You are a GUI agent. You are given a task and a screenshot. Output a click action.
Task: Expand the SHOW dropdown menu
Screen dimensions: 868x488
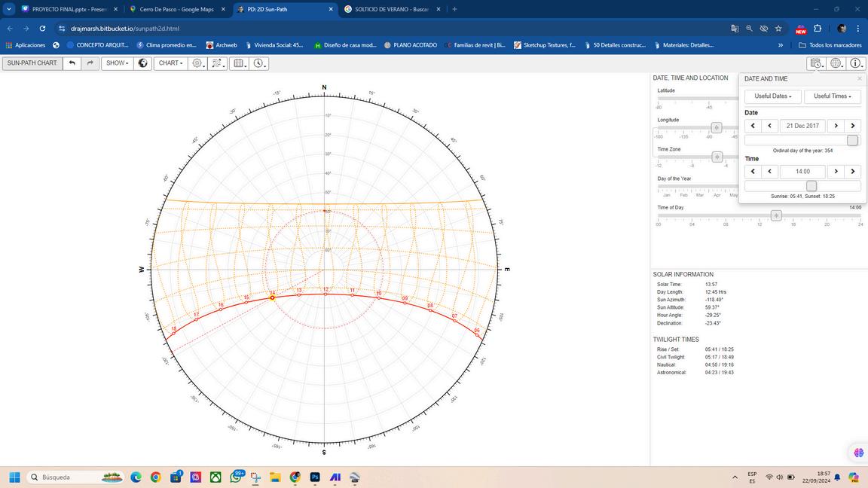pyautogui.click(x=117, y=63)
